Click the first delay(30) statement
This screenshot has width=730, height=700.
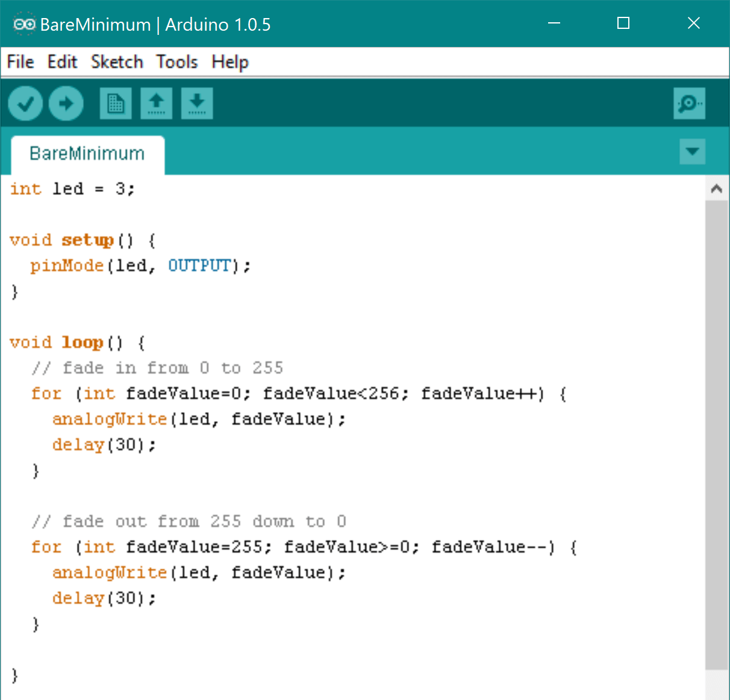tap(104, 445)
